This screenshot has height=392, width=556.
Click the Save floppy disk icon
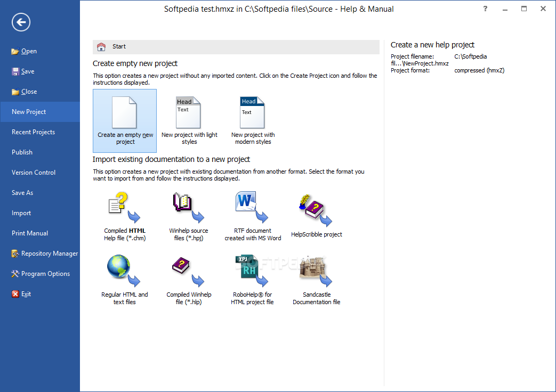[15, 71]
